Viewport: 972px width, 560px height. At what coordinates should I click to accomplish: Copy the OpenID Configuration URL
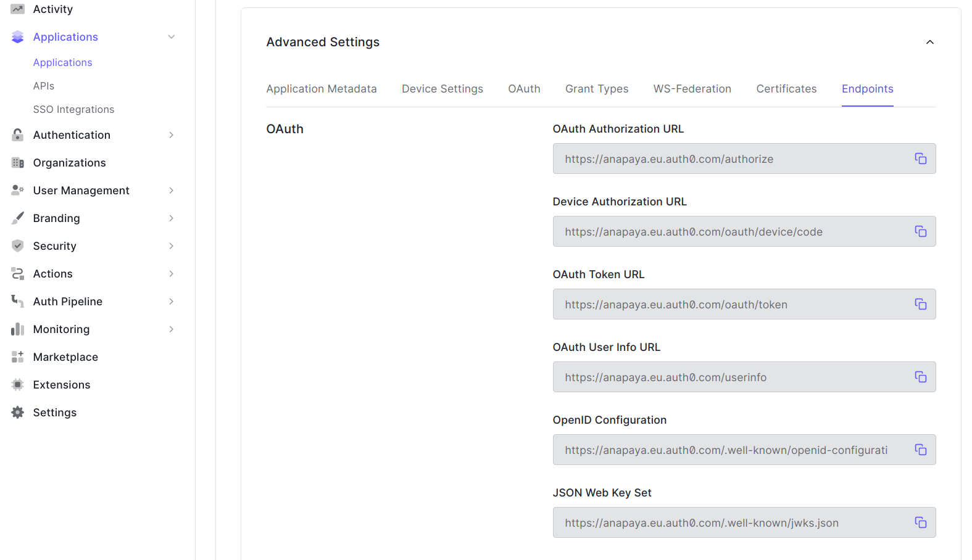coord(920,450)
